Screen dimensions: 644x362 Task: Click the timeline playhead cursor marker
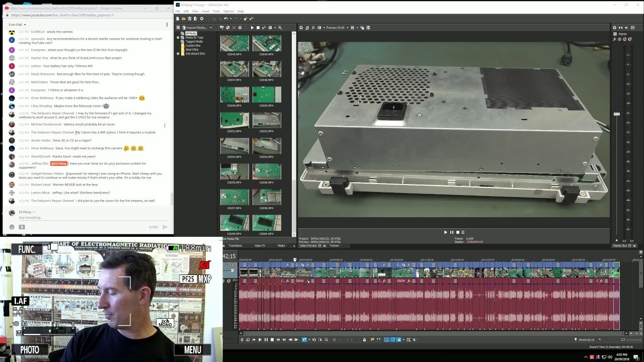(295, 260)
